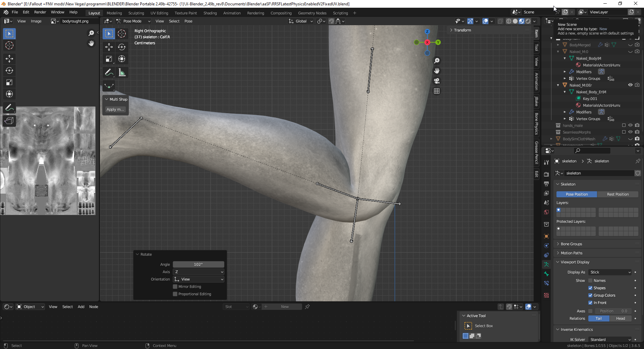The height and width of the screenshot is (349, 644).
Task: Open the Pose Mode dropdown
Action: pyautogui.click(x=133, y=21)
